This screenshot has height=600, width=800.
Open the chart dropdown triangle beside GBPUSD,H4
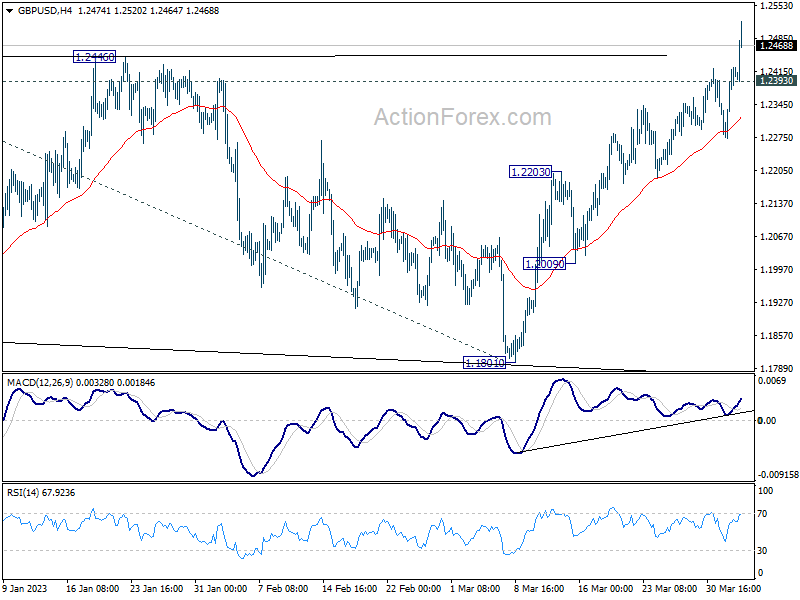pos(10,11)
